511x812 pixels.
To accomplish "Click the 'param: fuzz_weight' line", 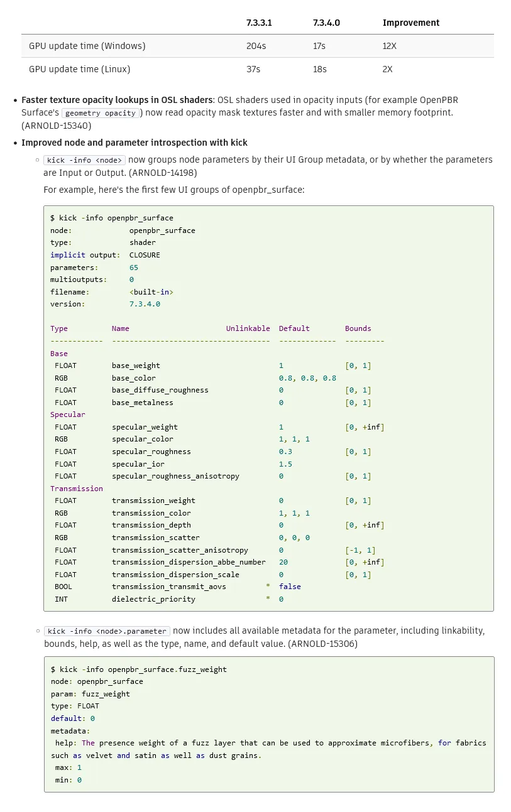I will click(x=91, y=694).
